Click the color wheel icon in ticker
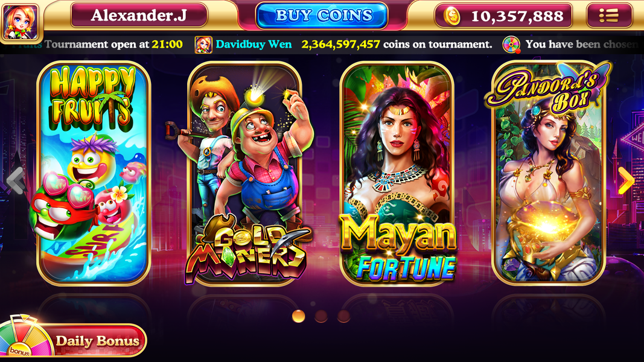This screenshot has width=644, height=362. [x=511, y=44]
